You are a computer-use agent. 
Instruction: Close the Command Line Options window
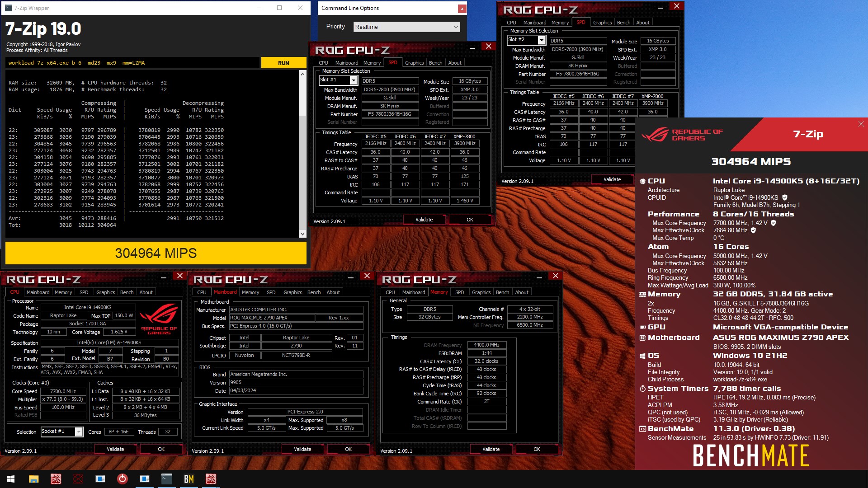(462, 8)
